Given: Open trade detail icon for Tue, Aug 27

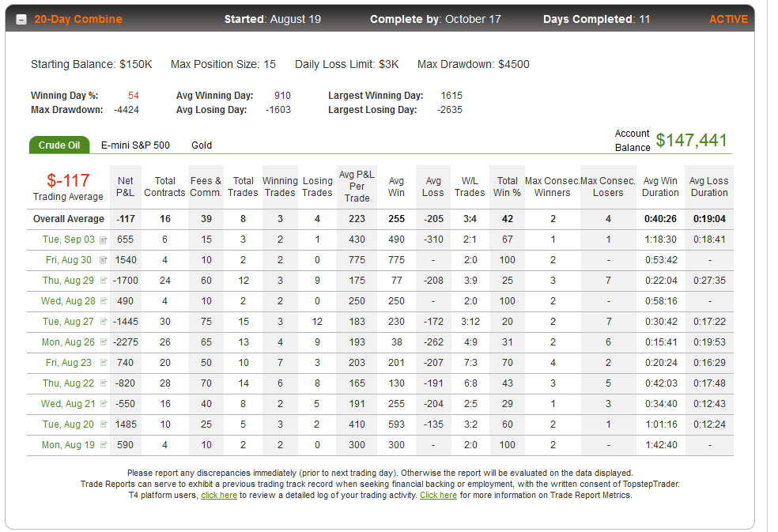Looking at the screenshot, I should [x=104, y=322].
